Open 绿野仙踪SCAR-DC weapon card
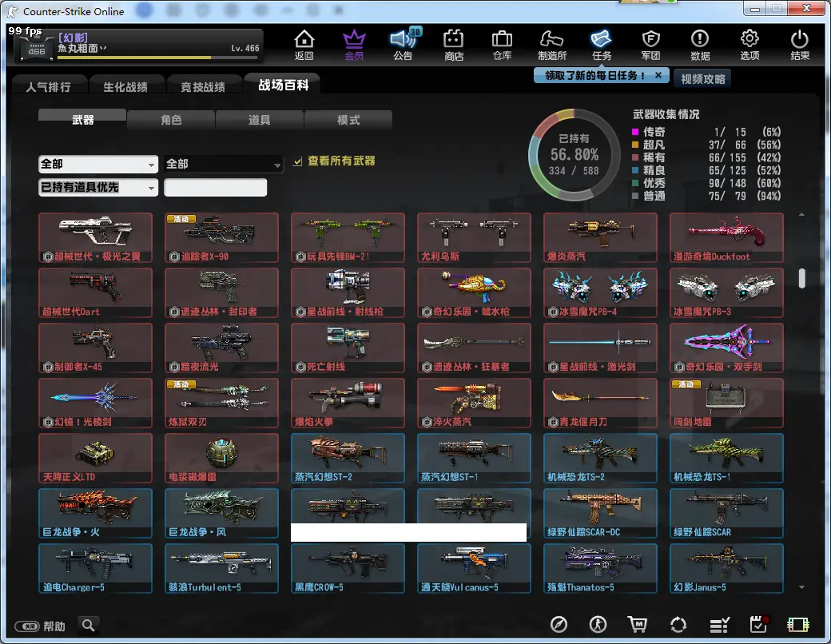The image size is (831, 644). coord(600,513)
